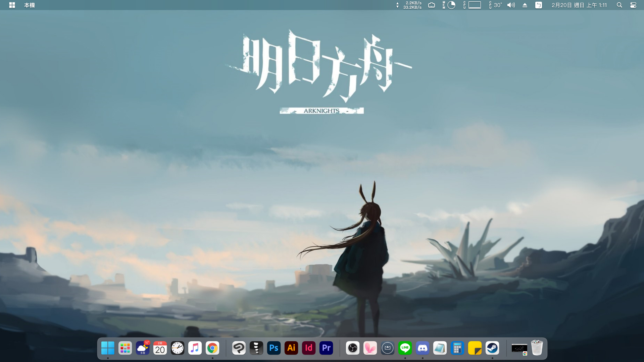Open the 本機 menu in the menu bar
Image resolution: width=644 pixels, height=362 pixels.
30,5
